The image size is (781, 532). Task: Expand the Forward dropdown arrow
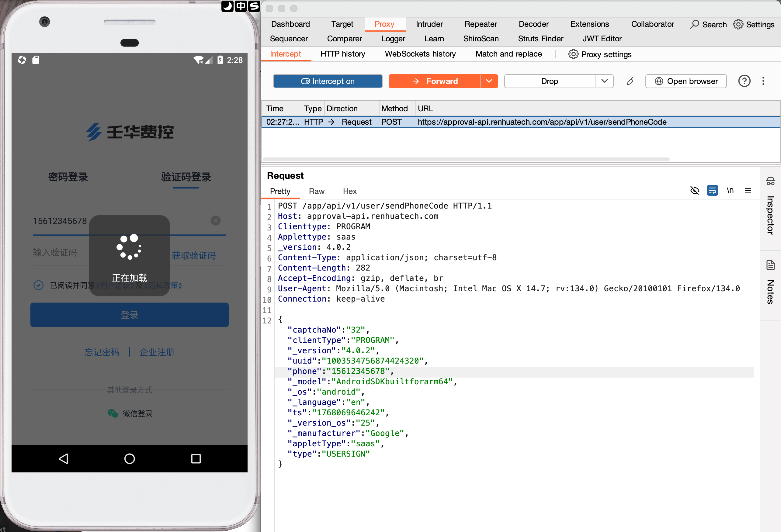tap(489, 81)
